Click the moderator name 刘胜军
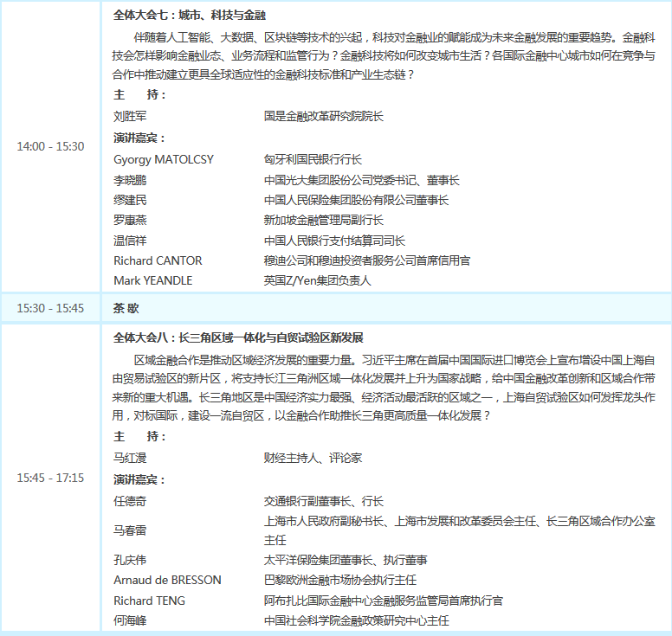The image size is (672, 636). (130, 115)
